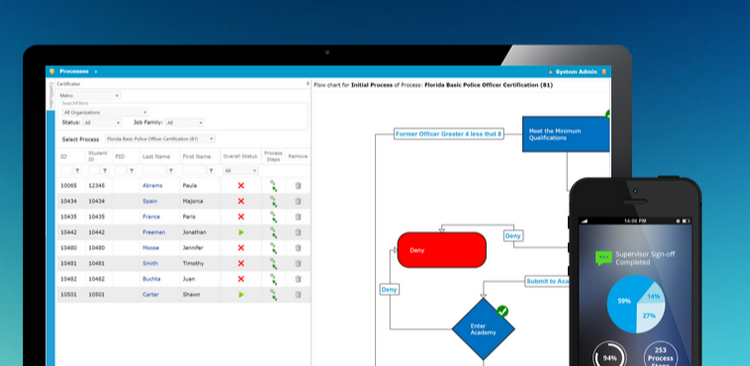Open the System Admin user menu
Image resolution: width=750 pixels, height=366 pixels.
(576, 72)
